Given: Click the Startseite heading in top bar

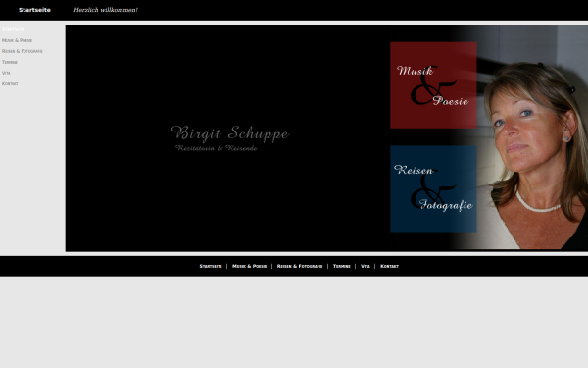Looking at the screenshot, I should [34, 10].
